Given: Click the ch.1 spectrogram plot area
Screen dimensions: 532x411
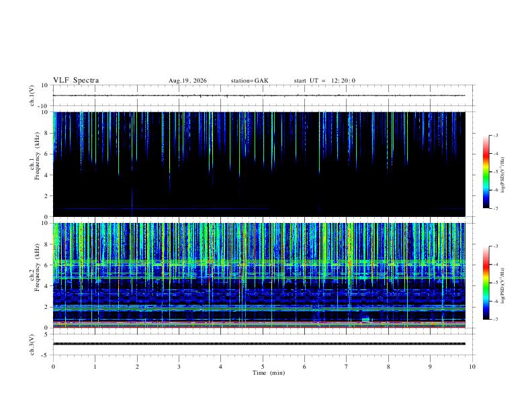Looking at the screenshot, I should pyautogui.click(x=259, y=164).
